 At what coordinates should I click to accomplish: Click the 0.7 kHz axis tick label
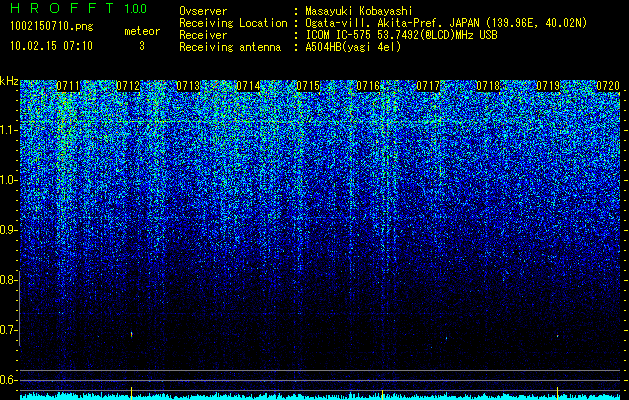pyautogui.click(x=8, y=330)
